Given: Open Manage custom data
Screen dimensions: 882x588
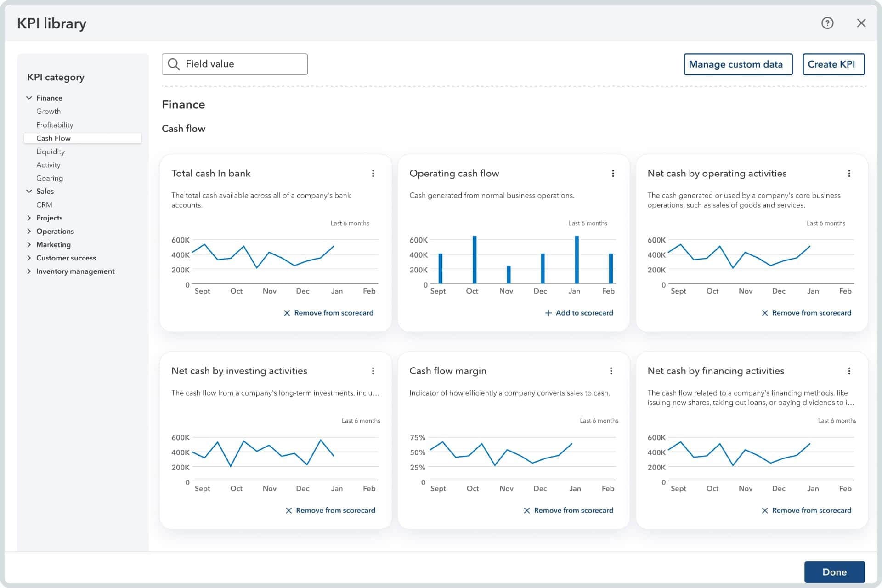Looking at the screenshot, I should tap(738, 64).
